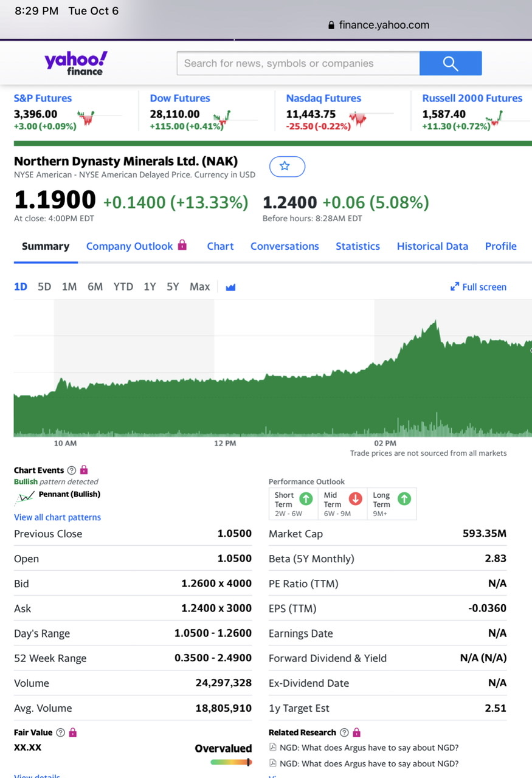
Task: Click the Yahoo Finance logo
Action: (x=75, y=63)
